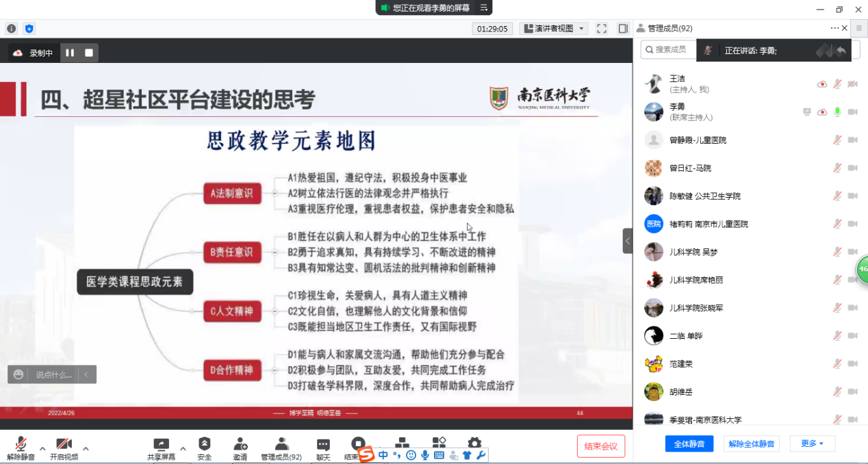Click the meeting info icon at top left
This screenshot has width=868, height=464.
click(x=11, y=29)
